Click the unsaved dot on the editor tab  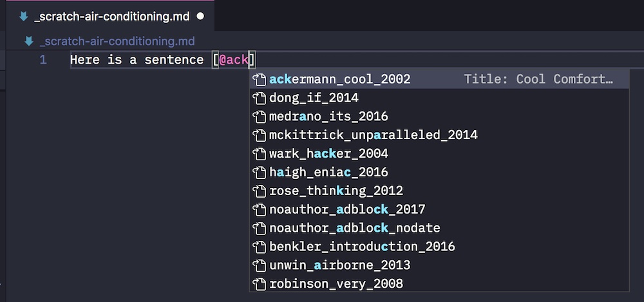pyautogui.click(x=200, y=17)
